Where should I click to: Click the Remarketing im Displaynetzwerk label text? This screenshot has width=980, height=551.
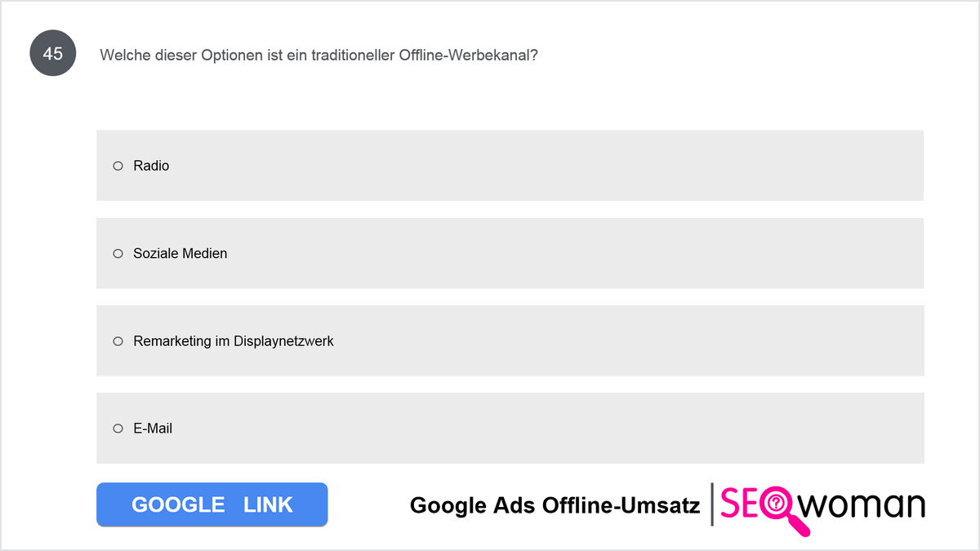[x=234, y=341]
